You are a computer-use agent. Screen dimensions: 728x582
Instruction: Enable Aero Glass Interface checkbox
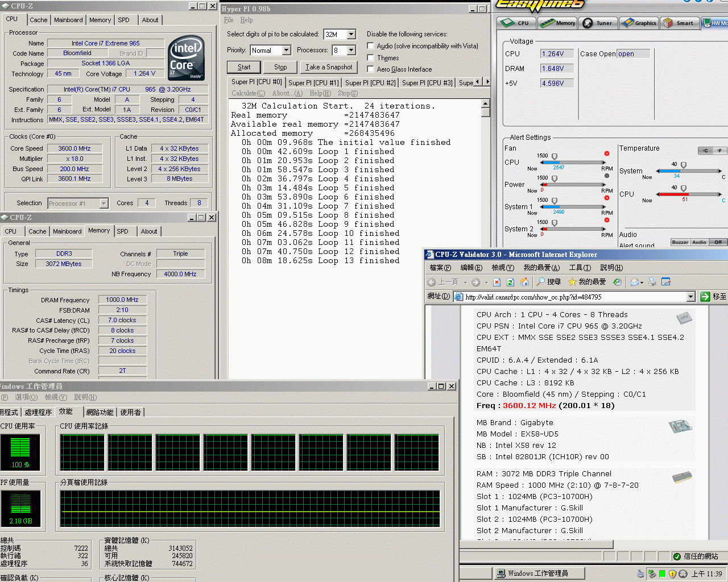coord(370,69)
